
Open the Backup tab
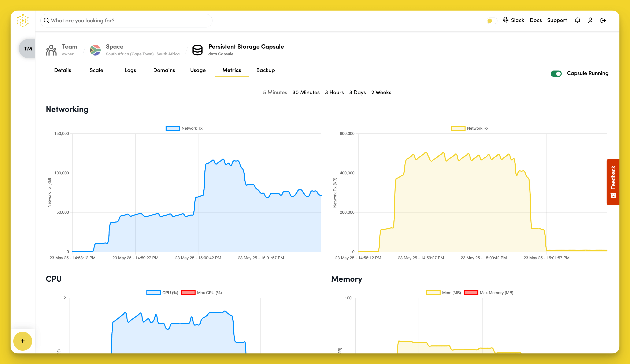click(x=265, y=70)
